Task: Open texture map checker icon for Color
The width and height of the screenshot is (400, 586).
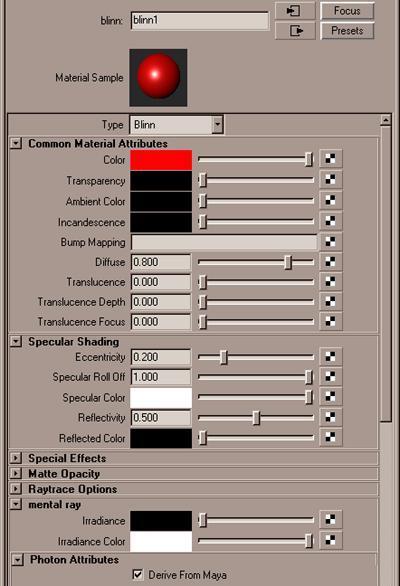Action: click(330, 159)
